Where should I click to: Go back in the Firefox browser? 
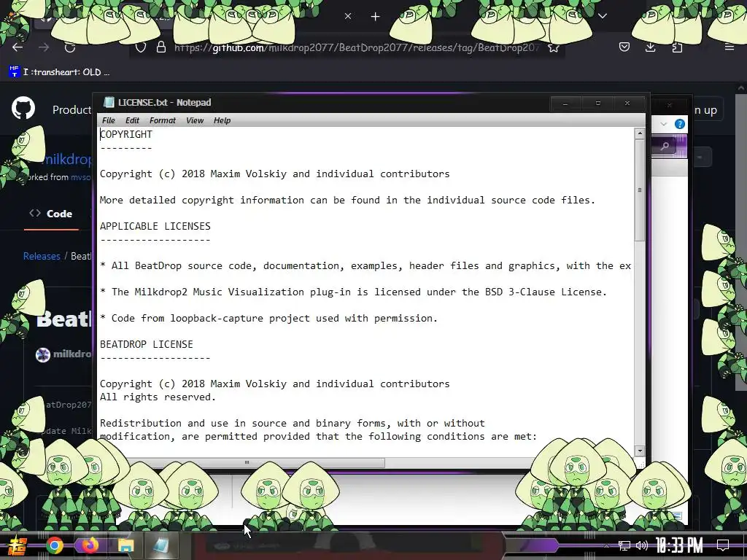(18, 47)
